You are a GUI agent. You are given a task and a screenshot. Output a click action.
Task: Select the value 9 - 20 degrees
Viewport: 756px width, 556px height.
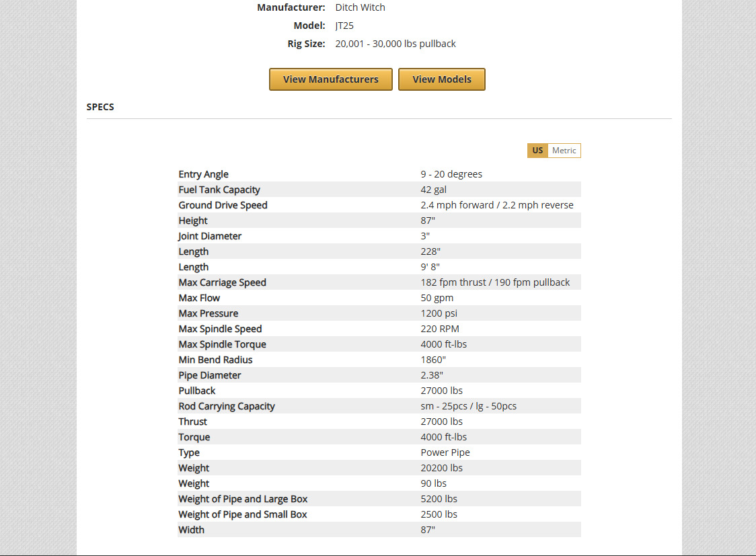coord(451,174)
